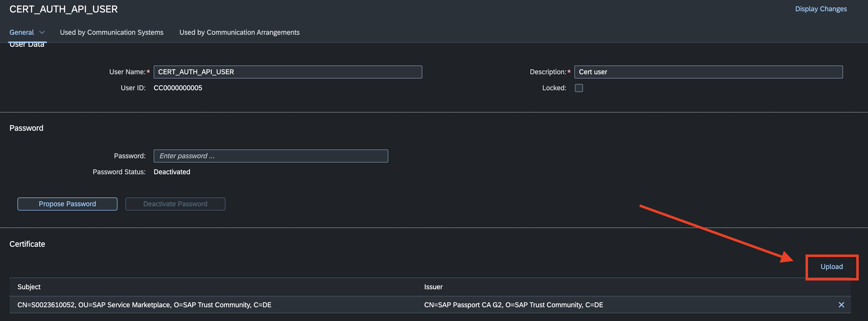This screenshot has height=321, width=868.
Task: Select the Certificate section heading
Action: (x=27, y=244)
